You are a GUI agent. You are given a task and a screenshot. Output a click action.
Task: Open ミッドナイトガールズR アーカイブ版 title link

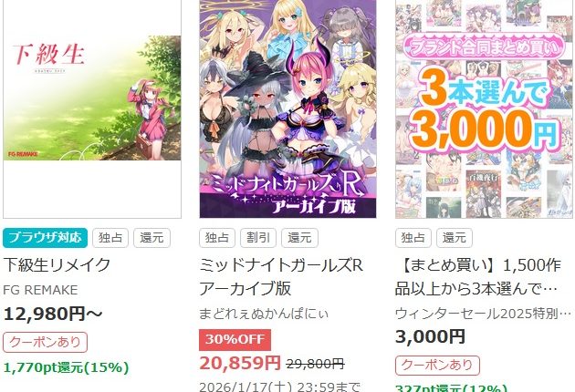[281, 276]
